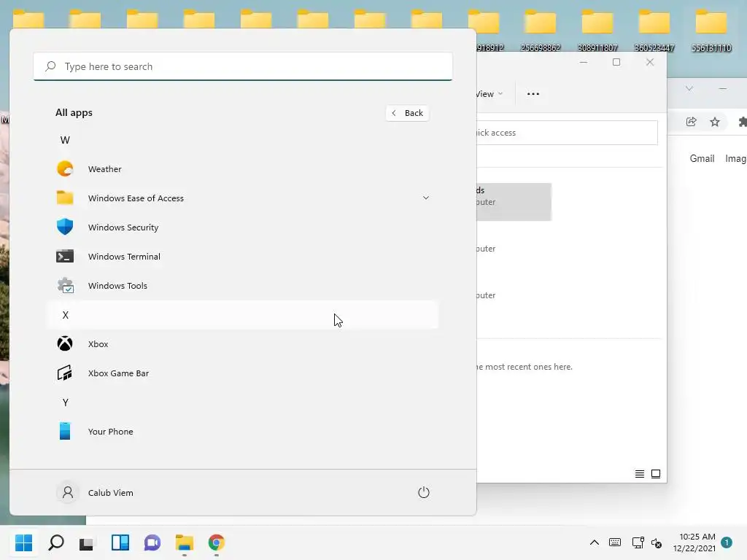Image resolution: width=747 pixels, height=560 pixels.
Task: Open the Power options button
Action: click(x=424, y=492)
